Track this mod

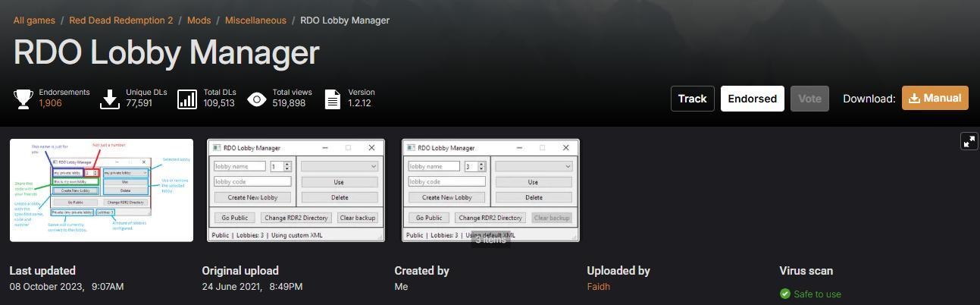coord(692,99)
